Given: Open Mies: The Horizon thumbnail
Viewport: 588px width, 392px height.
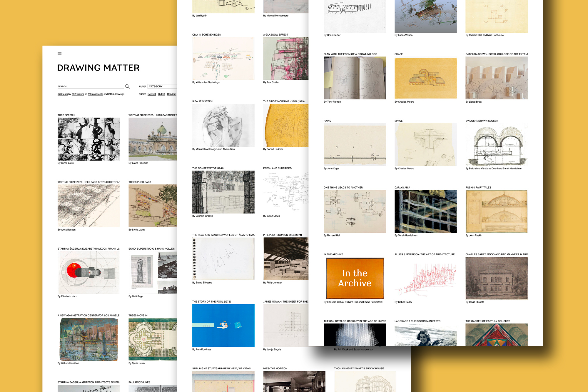Looking at the screenshot, I should point(294,381).
